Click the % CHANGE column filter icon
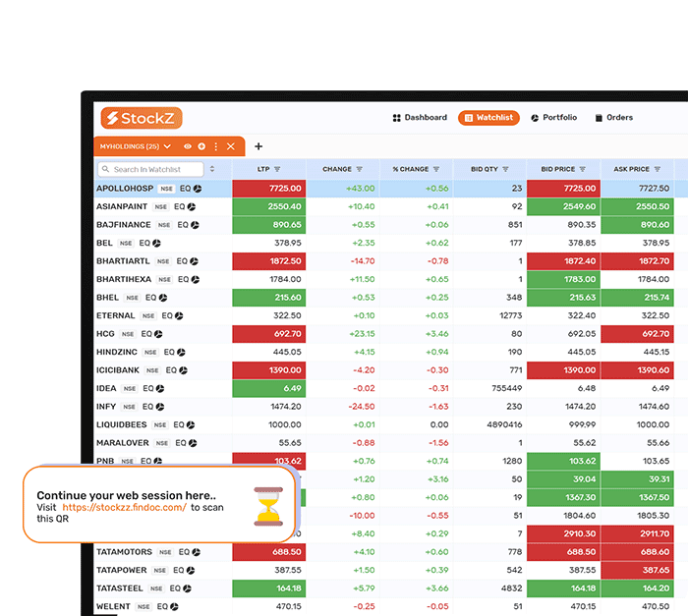The width and height of the screenshot is (688, 616). coord(436,169)
